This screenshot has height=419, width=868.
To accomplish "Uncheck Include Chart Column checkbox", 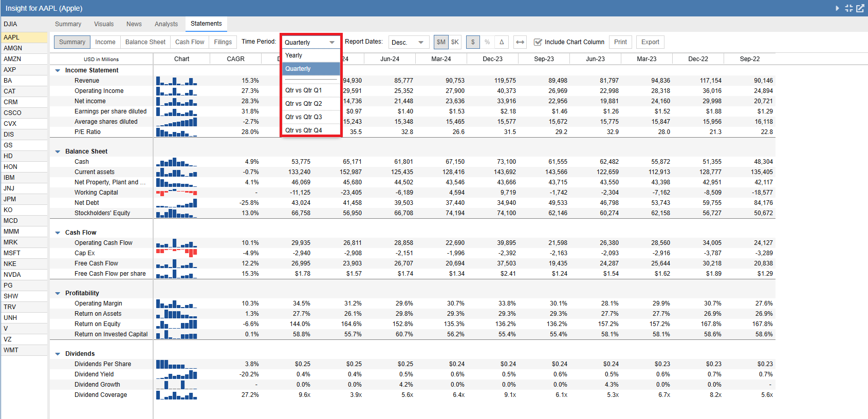I will coord(538,42).
